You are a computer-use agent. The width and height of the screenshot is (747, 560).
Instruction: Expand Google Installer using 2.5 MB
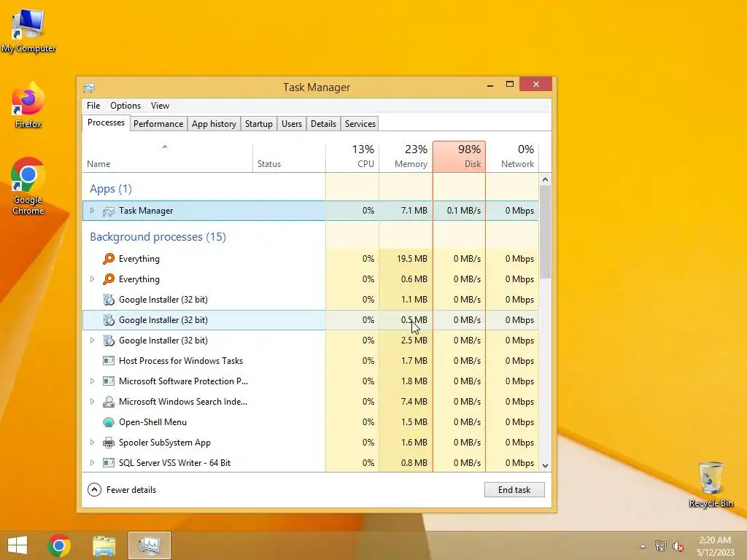click(92, 341)
